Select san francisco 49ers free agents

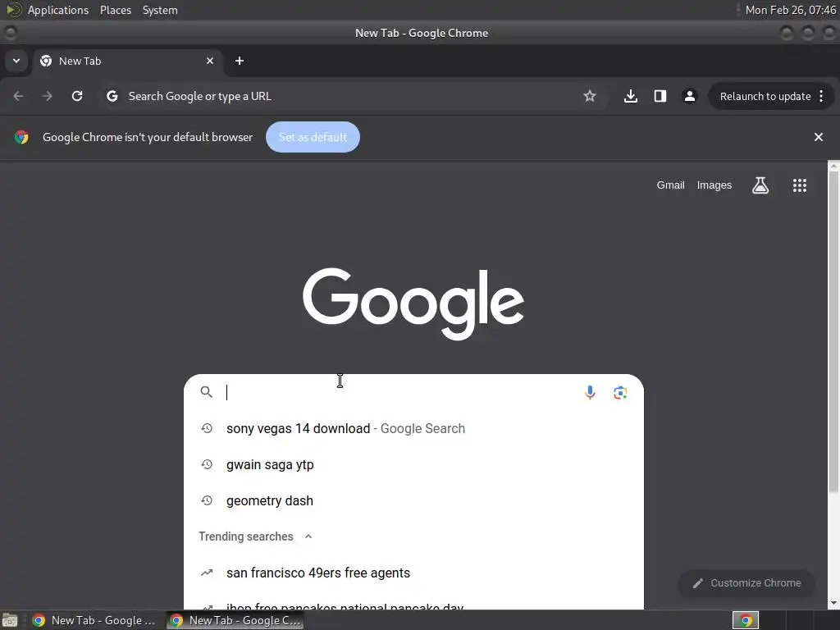pos(413,573)
